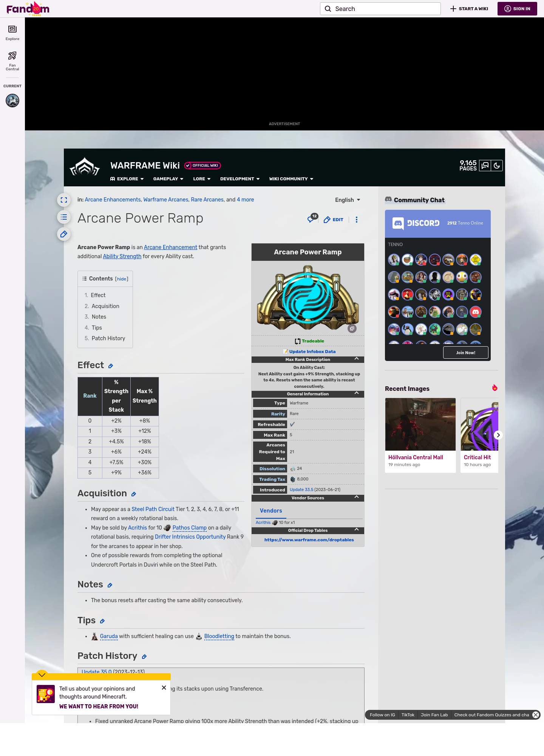The image size is (544, 756).
Task: Click the floating pencil edit icon
Action: pyautogui.click(x=64, y=234)
